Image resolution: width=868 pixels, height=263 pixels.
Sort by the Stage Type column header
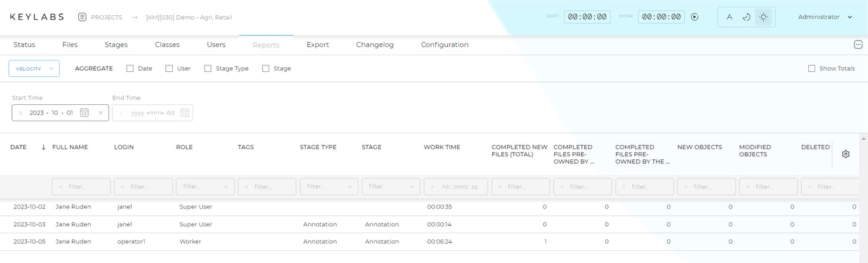tap(318, 147)
